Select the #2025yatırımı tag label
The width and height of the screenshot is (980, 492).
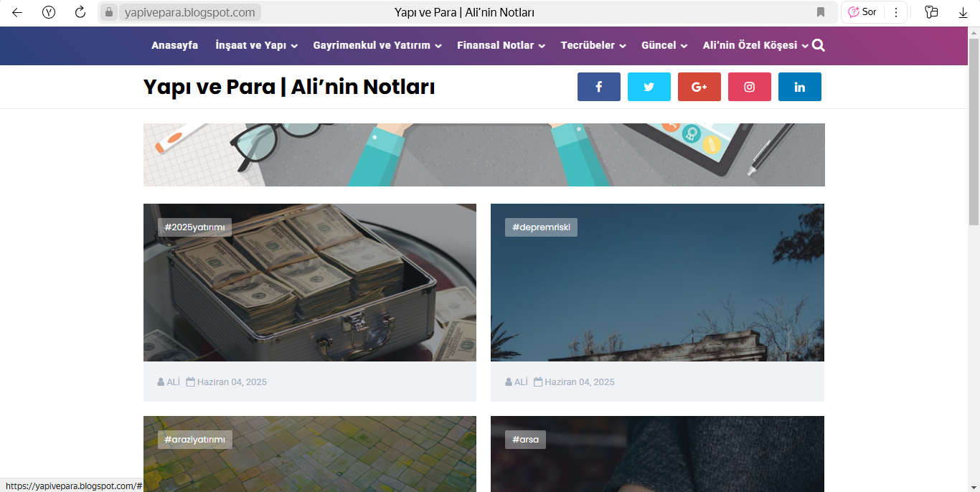(x=194, y=227)
